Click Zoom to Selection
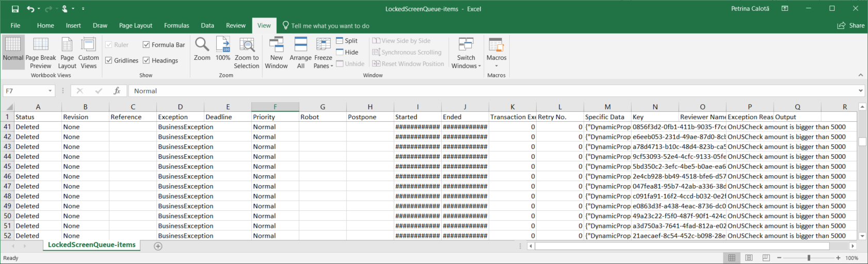 coord(247,52)
